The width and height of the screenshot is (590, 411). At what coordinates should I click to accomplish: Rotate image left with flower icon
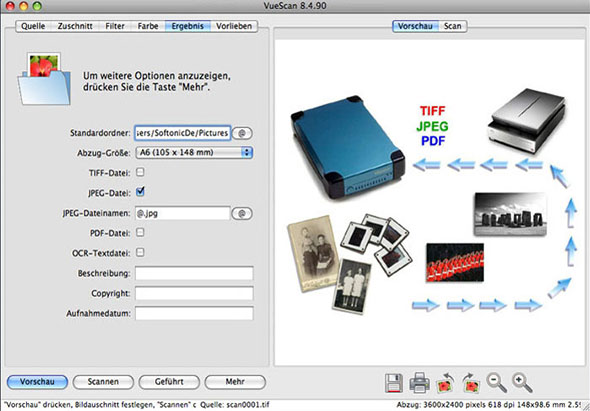445,383
